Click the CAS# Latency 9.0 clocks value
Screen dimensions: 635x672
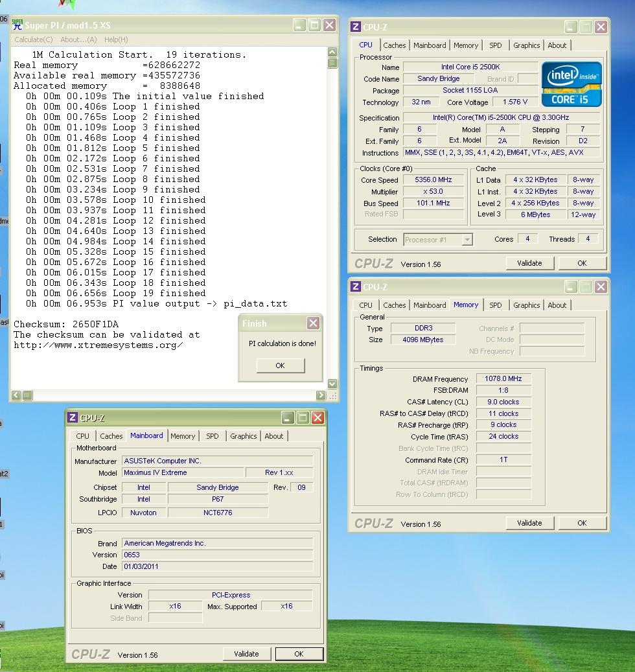[x=503, y=402]
